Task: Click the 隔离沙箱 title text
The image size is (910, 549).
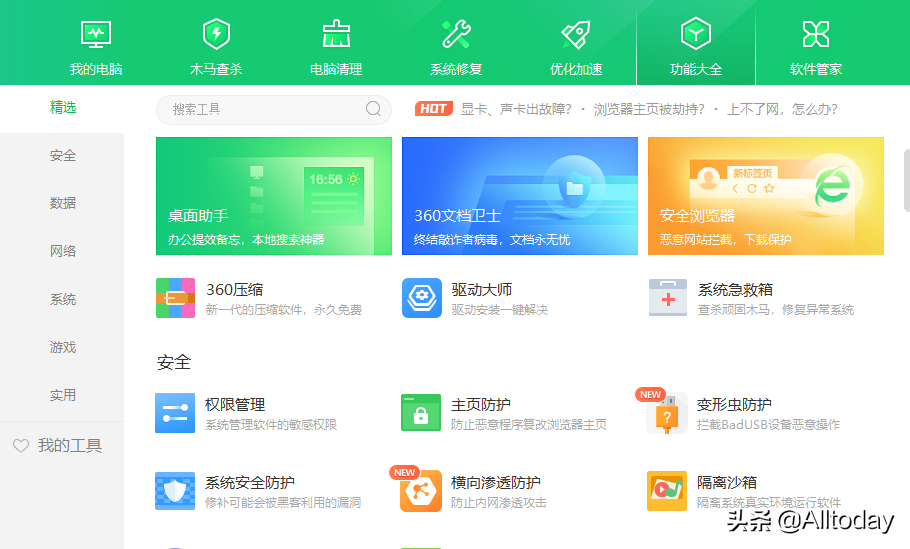Action: [x=727, y=482]
